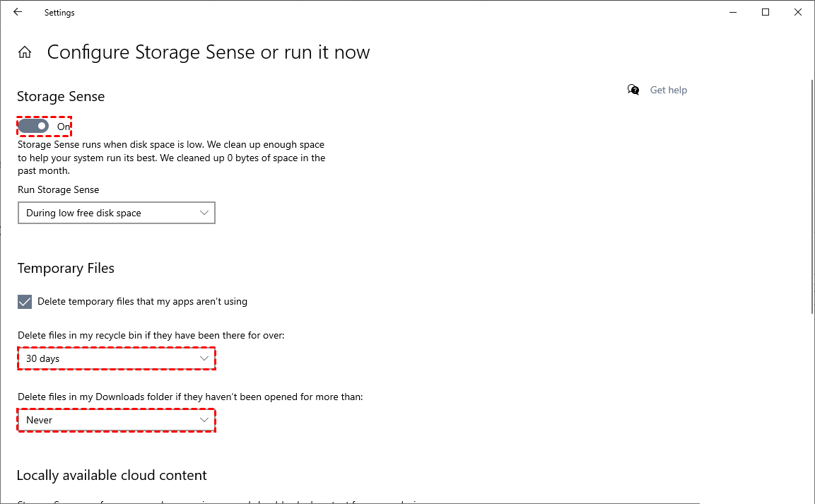Click the Delete temporary files label text
815x504 pixels.
click(x=142, y=302)
